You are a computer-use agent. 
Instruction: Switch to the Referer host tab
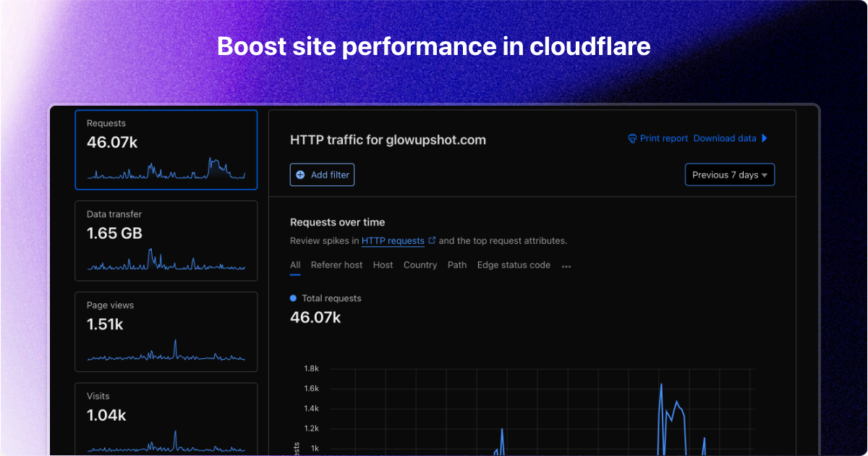336,265
